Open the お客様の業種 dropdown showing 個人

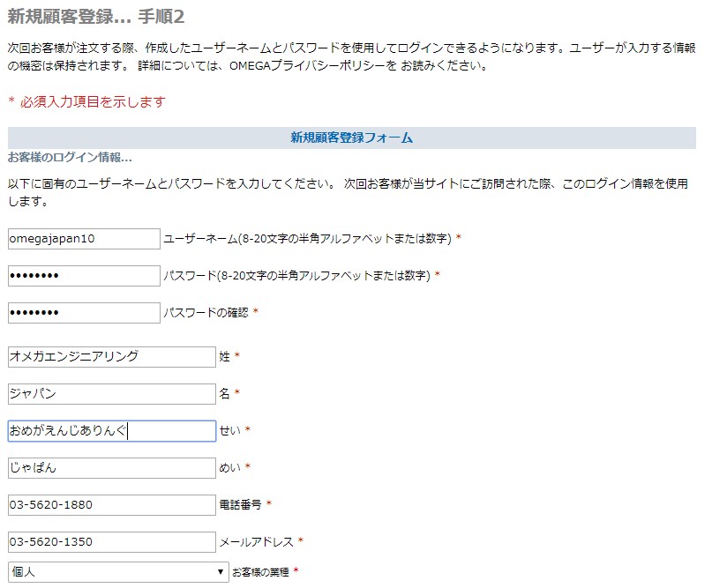(x=118, y=571)
